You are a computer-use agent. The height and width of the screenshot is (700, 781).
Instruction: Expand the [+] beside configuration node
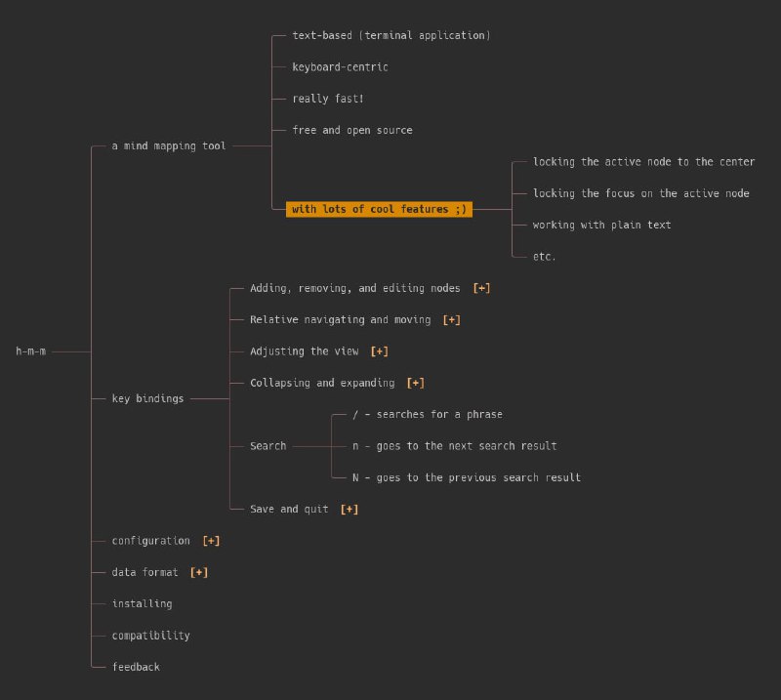click(211, 540)
